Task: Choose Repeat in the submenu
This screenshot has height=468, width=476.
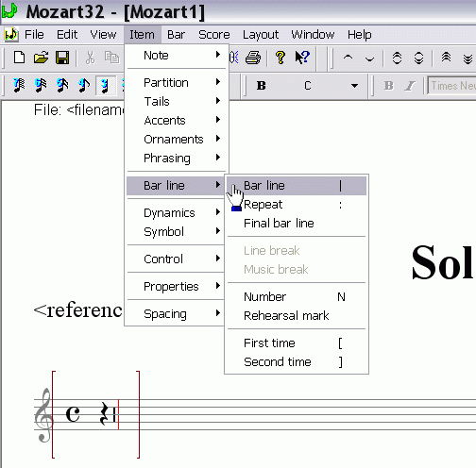Action: tap(297, 205)
